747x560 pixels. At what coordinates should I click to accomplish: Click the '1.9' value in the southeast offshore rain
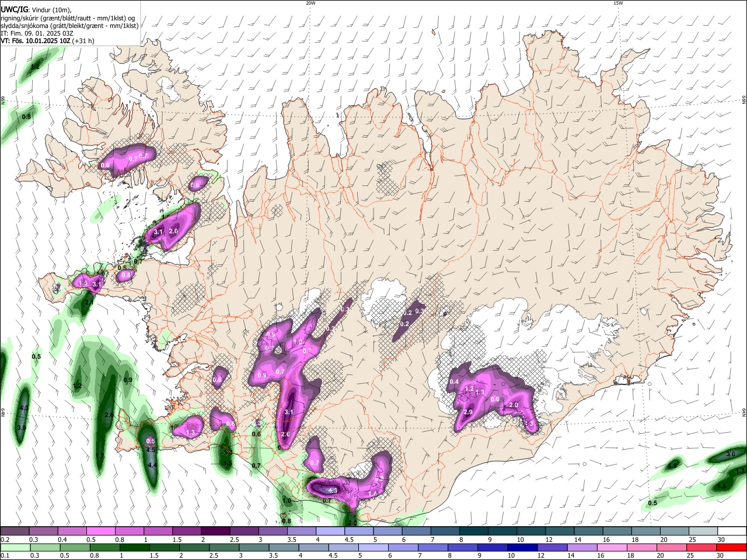672,466
